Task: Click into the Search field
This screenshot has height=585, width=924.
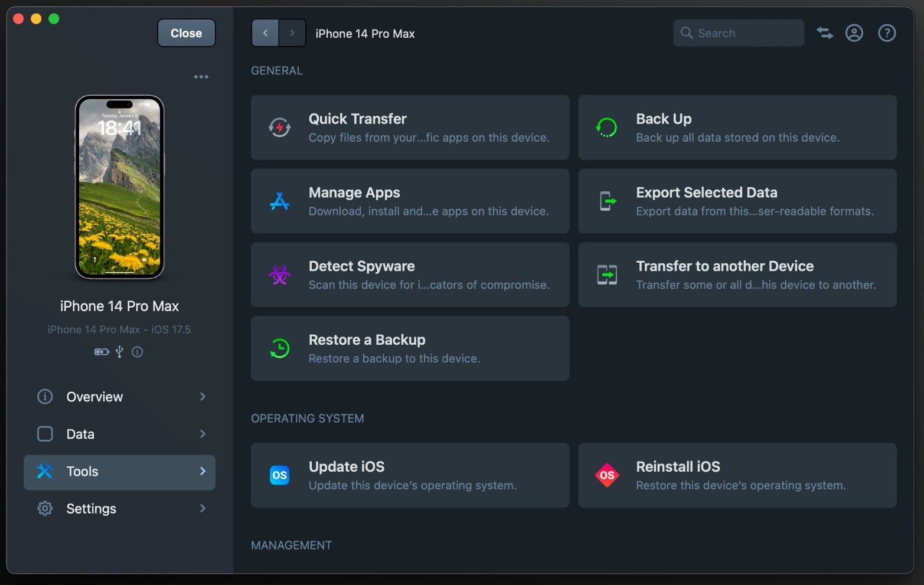Action: 739,33
